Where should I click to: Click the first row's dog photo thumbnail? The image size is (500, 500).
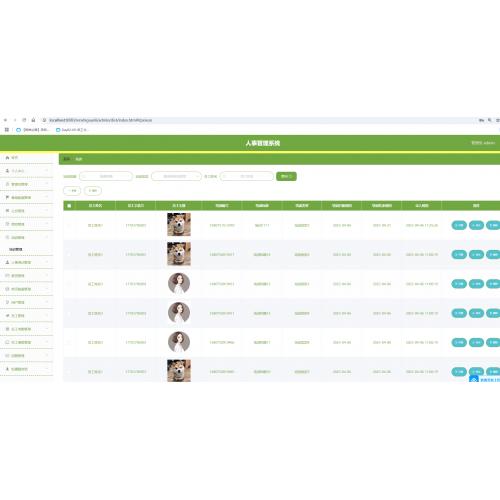(179, 225)
